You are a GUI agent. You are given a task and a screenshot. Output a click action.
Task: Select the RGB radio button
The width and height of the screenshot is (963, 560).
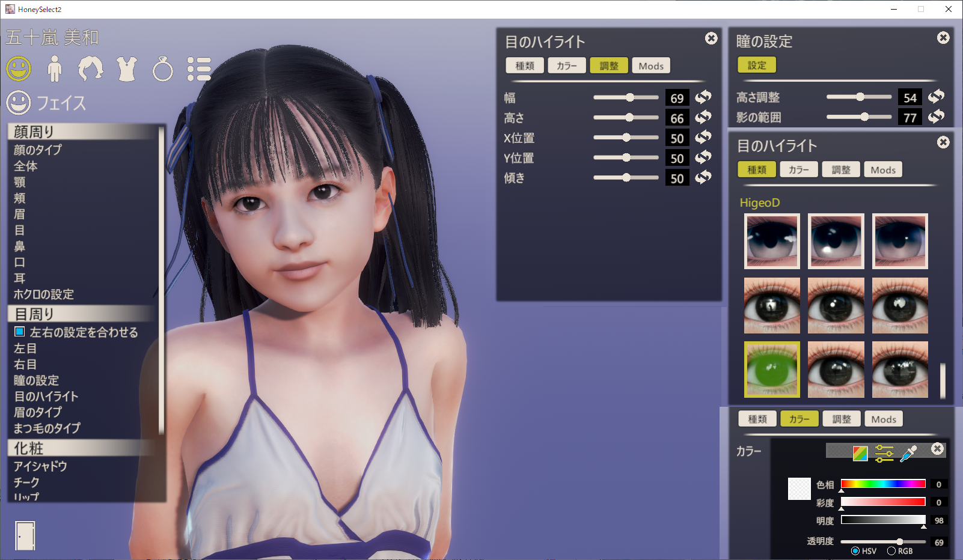(x=891, y=551)
